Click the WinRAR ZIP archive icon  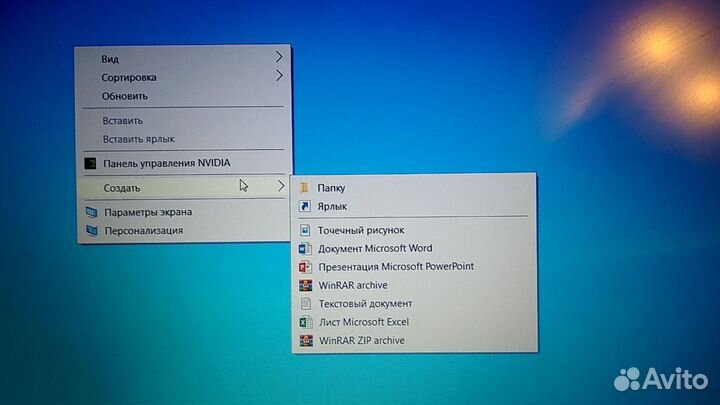point(306,340)
